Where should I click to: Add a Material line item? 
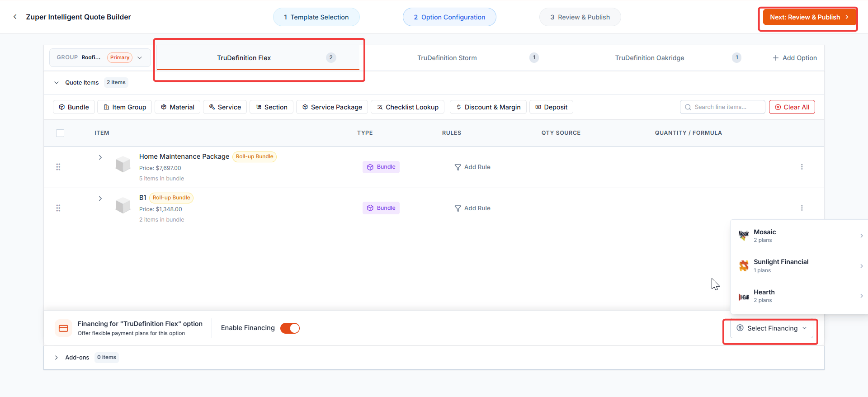point(178,107)
